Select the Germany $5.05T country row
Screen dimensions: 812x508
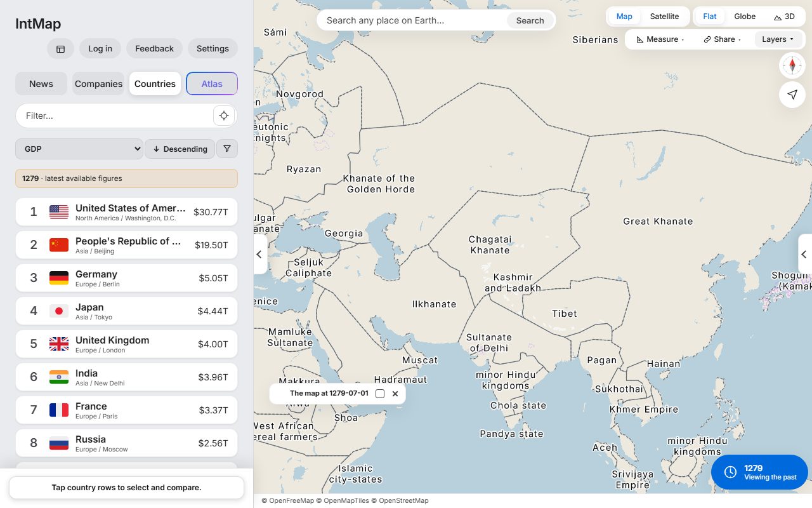[126, 278]
